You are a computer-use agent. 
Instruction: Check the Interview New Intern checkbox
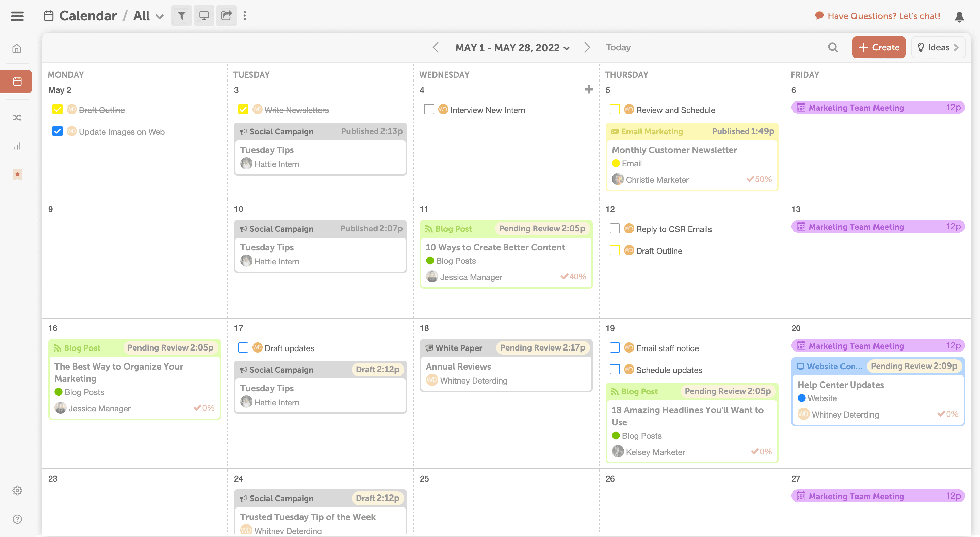pos(429,109)
